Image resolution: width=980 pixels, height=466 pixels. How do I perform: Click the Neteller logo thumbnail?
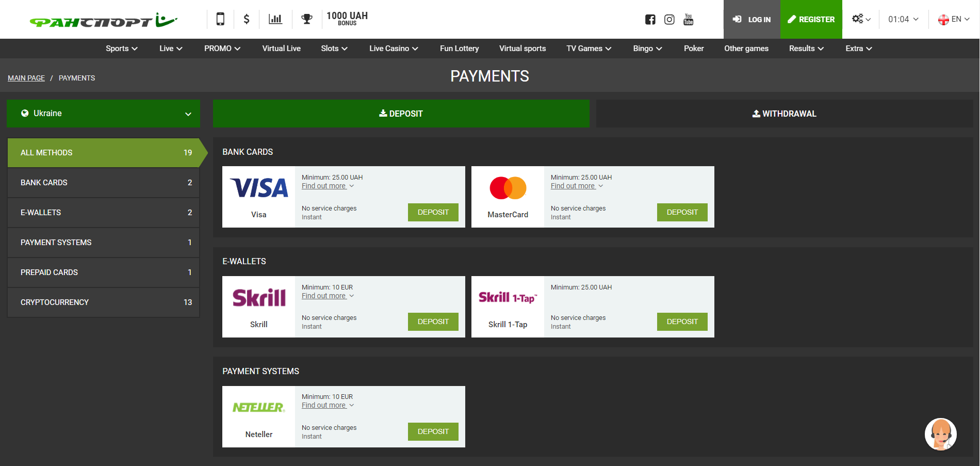[259, 408]
